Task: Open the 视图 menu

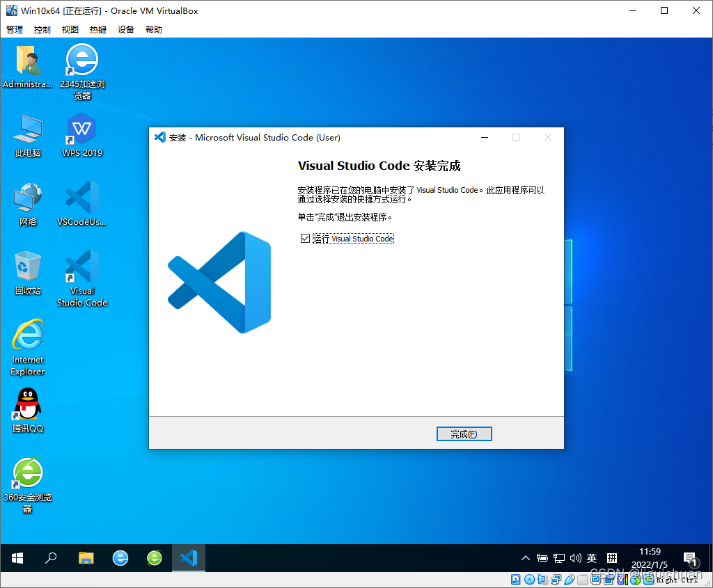Action: tap(70, 29)
